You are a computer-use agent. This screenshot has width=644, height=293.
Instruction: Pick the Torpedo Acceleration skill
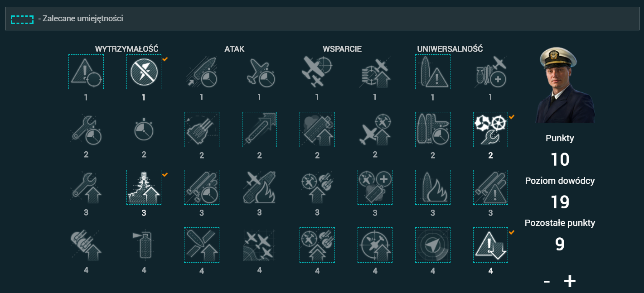(x=259, y=130)
